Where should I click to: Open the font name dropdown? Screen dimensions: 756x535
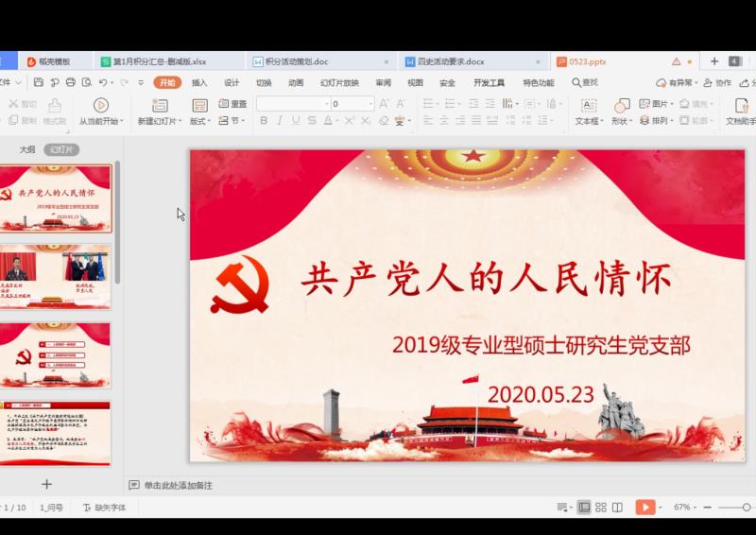pyautogui.click(x=324, y=104)
